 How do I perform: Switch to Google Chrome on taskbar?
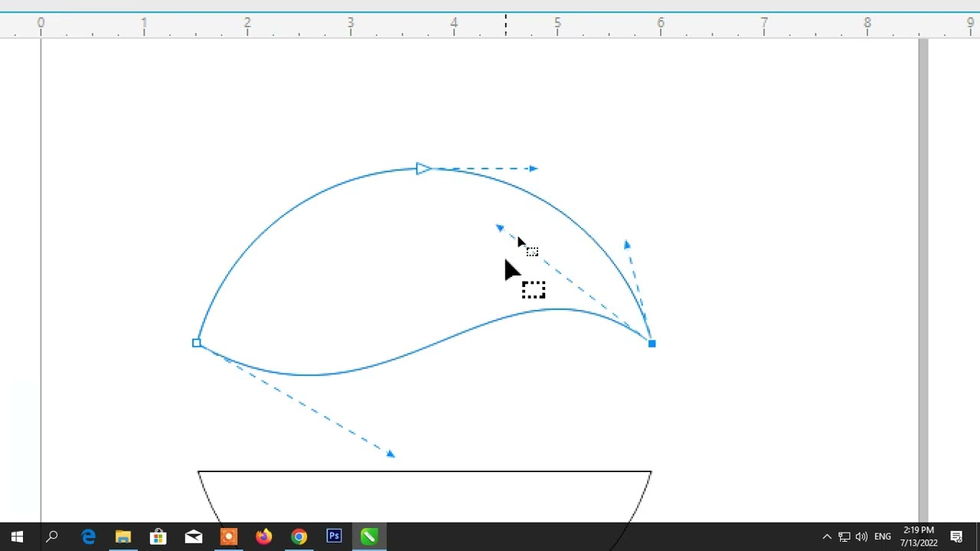click(299, 536)
